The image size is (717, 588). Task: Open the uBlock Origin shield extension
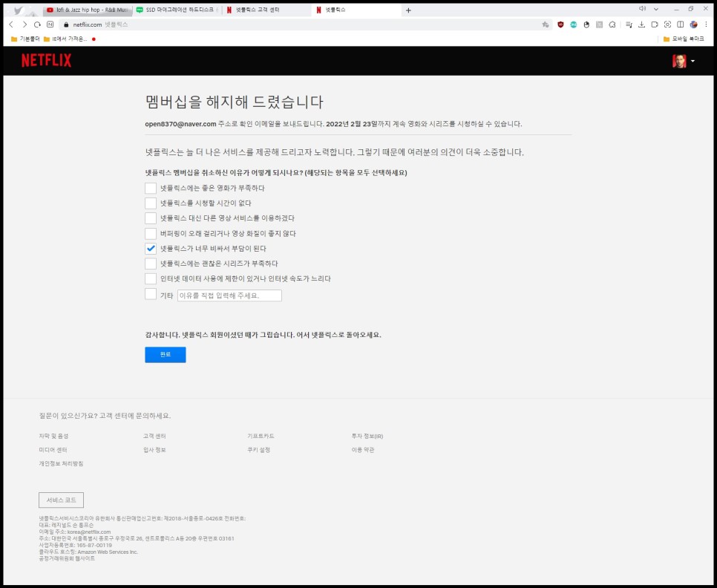tap(560, 24)
